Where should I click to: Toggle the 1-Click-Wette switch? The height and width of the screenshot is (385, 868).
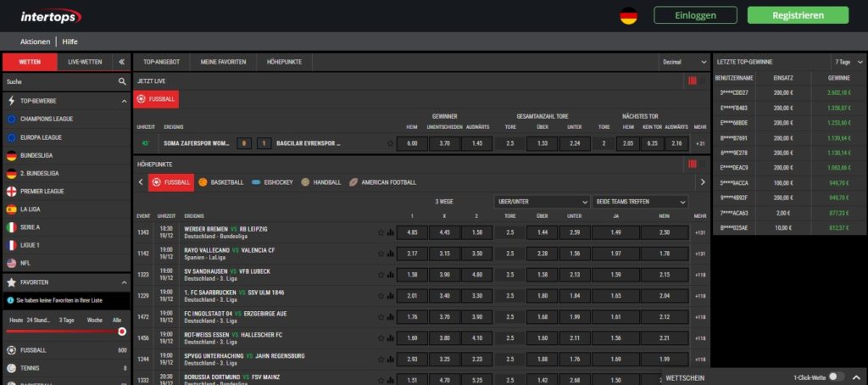coord(836,376)
